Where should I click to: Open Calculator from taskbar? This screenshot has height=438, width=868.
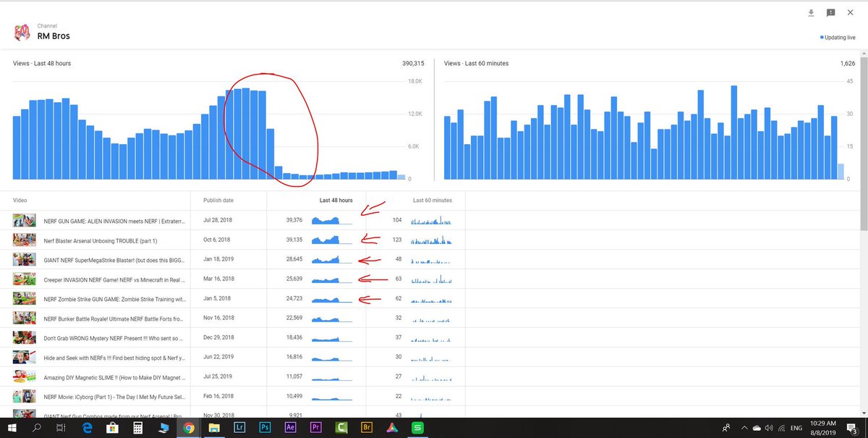coord(137,428)
